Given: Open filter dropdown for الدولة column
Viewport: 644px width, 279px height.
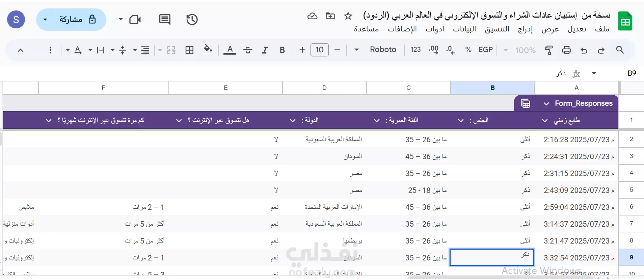Looking at the screenshot, I should coord(293,121).
